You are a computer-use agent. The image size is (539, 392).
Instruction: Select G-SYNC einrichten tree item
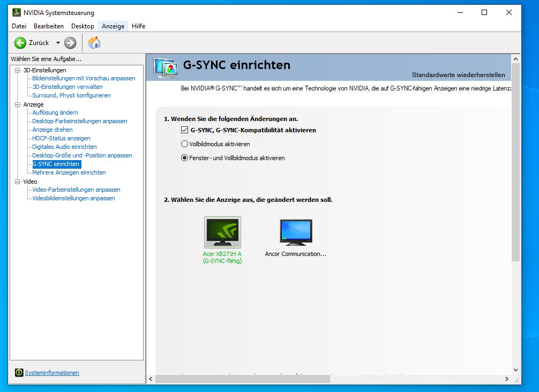tap(57, 164)
